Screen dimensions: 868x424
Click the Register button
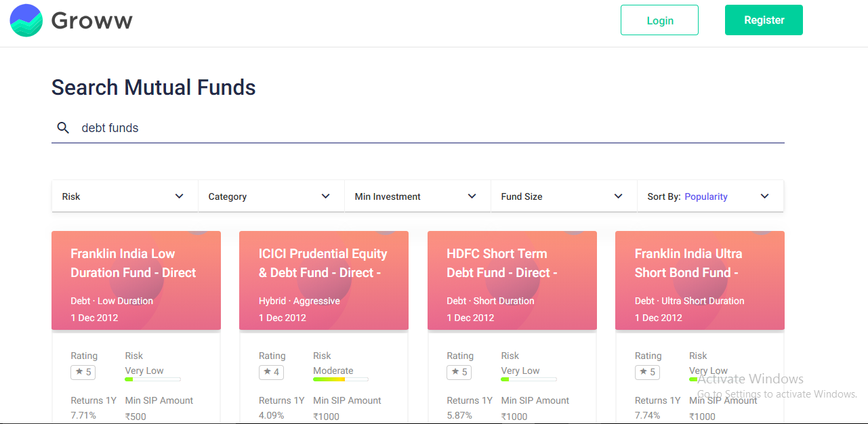click(x=764, y=20)
